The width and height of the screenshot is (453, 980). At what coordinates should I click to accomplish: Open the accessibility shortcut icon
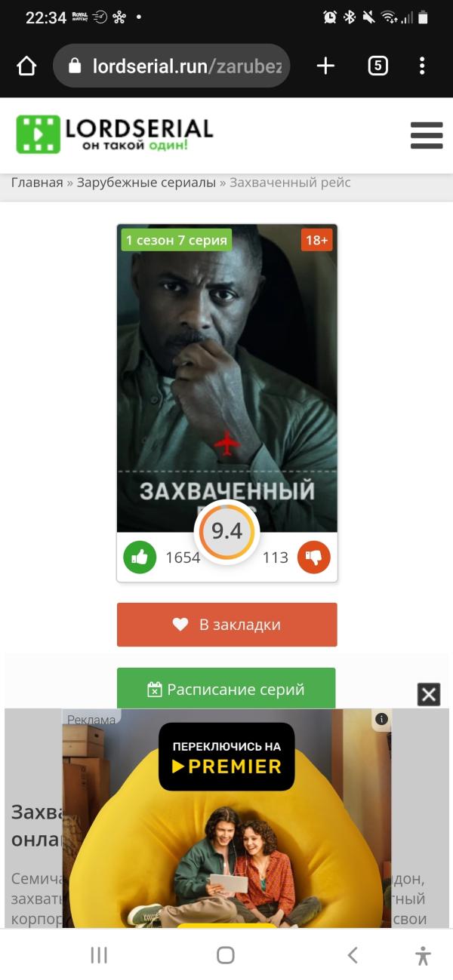tap(424, 955)
